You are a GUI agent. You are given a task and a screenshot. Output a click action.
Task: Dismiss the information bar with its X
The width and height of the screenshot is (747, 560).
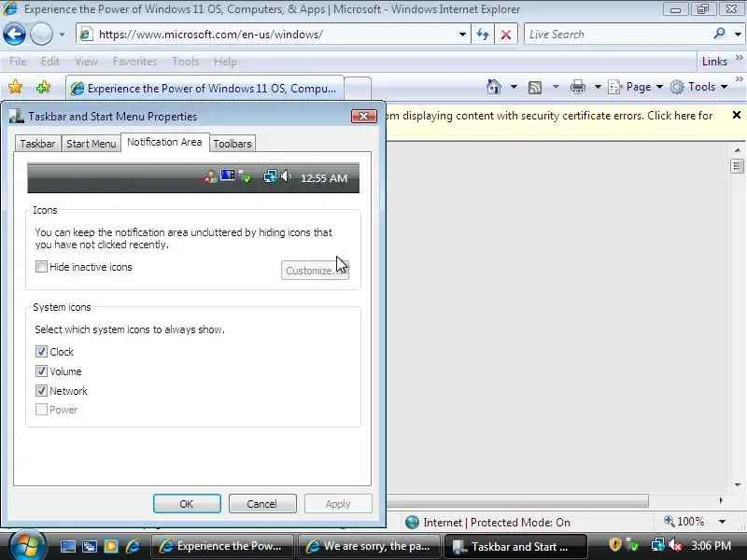click(x=737, y=115)
